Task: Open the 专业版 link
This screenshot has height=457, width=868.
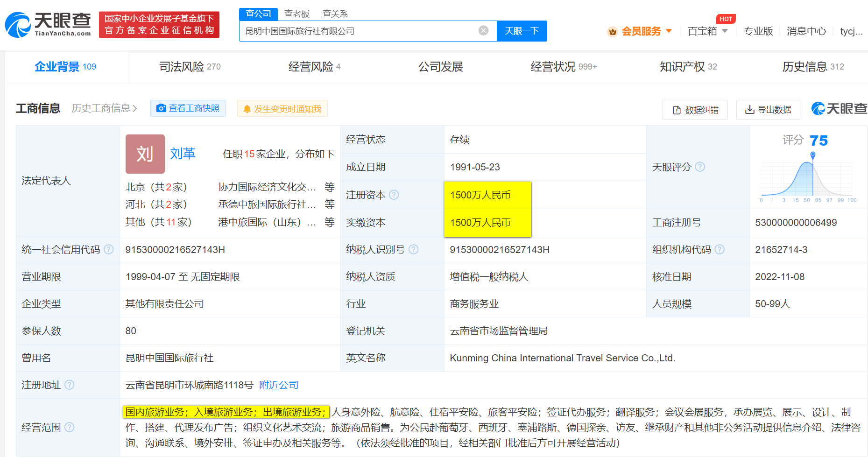Action: point(758,31)
